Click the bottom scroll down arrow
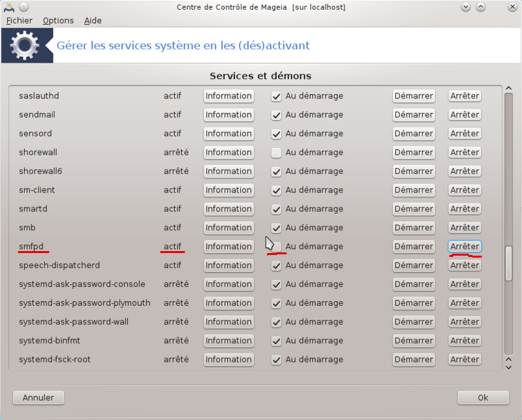 point(508,367)
